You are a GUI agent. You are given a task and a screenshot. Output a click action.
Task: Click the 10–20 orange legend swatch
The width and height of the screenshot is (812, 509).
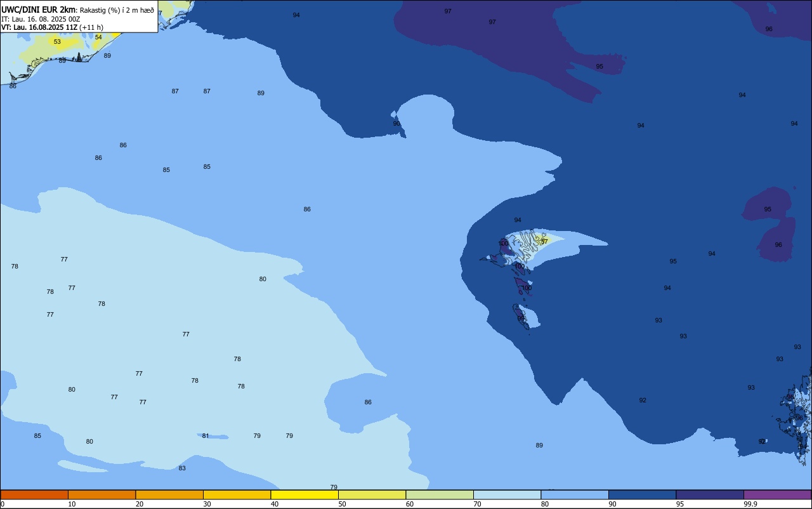tap(101, 494)
